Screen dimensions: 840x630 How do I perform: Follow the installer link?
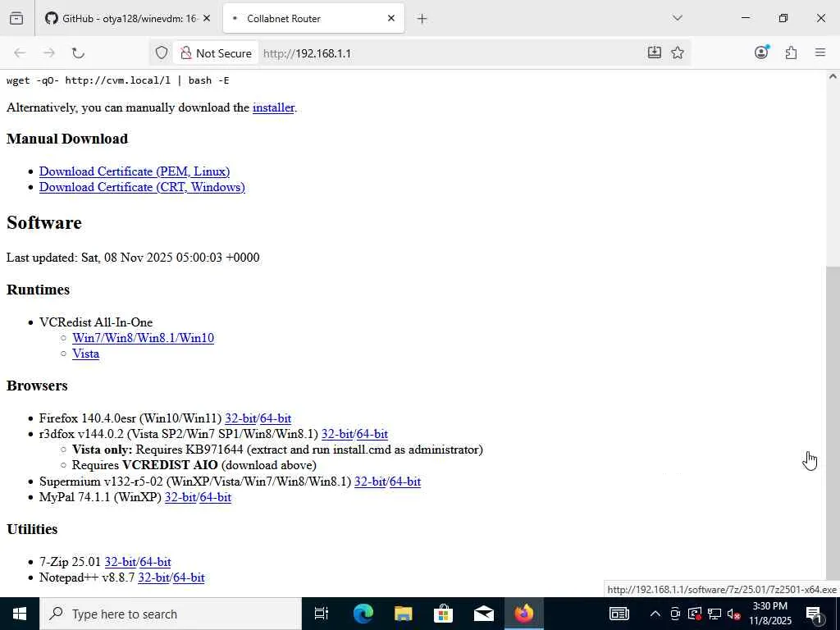pyautogui.click(x=273, y=107)
